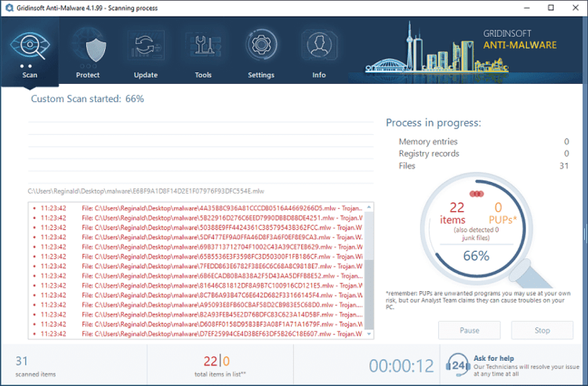Click the Custom Scan started 66% heading
Screen dimensions: 588x386
pyautogui.click(x=87, y=99)
